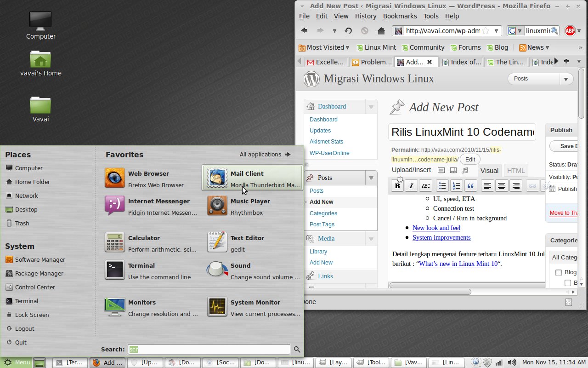The height and width of the screenshot is (368, 588).
Task: Open the Vavai desktop folder
Action: 40,109
